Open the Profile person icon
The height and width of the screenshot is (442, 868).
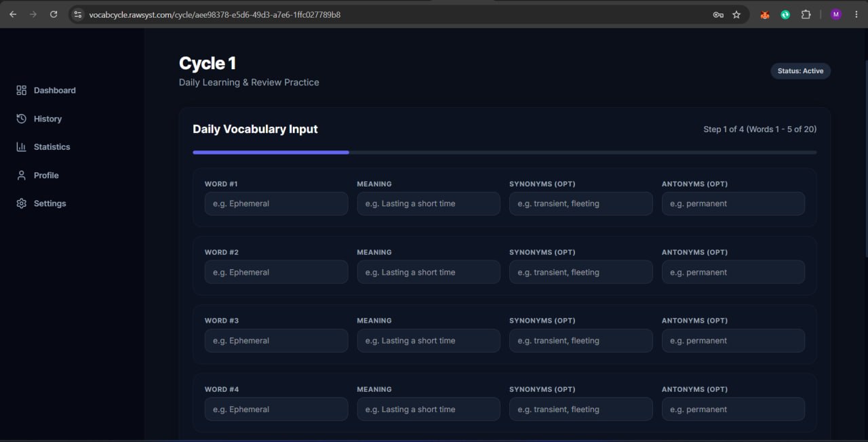click(21, 175)
